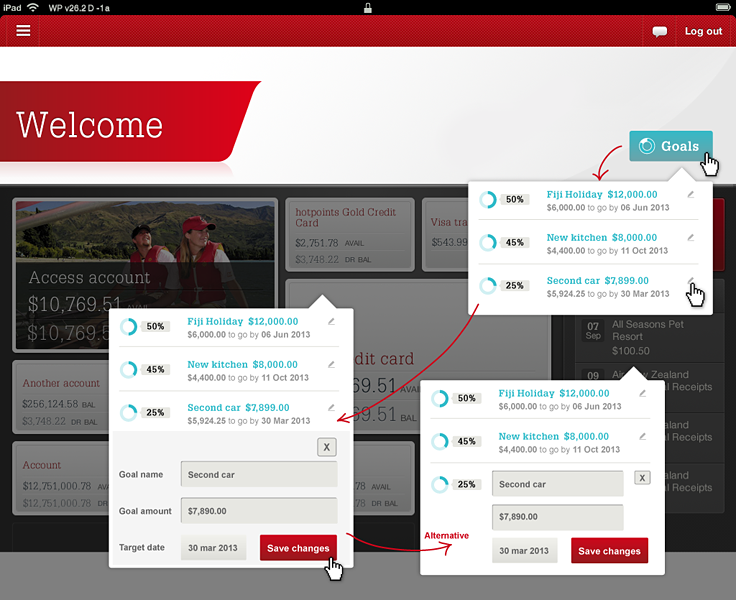This screenshot has width=736, height=600.
Task: Click 50% progress ring in left popup
Action: (x=128, y=327)
